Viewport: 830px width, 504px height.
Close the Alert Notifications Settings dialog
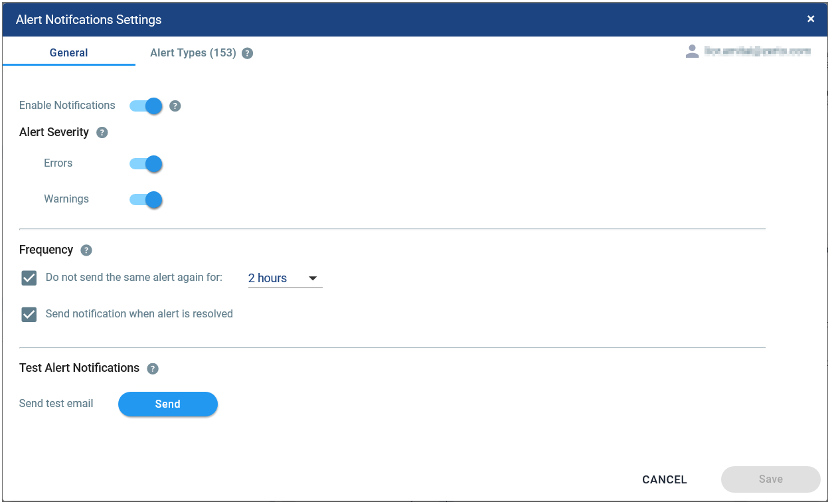tap(811, 19)
